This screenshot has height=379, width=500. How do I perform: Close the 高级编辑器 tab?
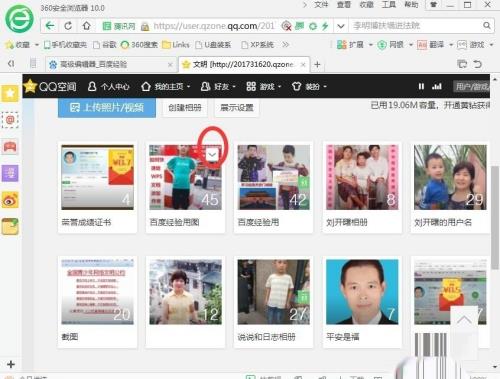point(170,65)
